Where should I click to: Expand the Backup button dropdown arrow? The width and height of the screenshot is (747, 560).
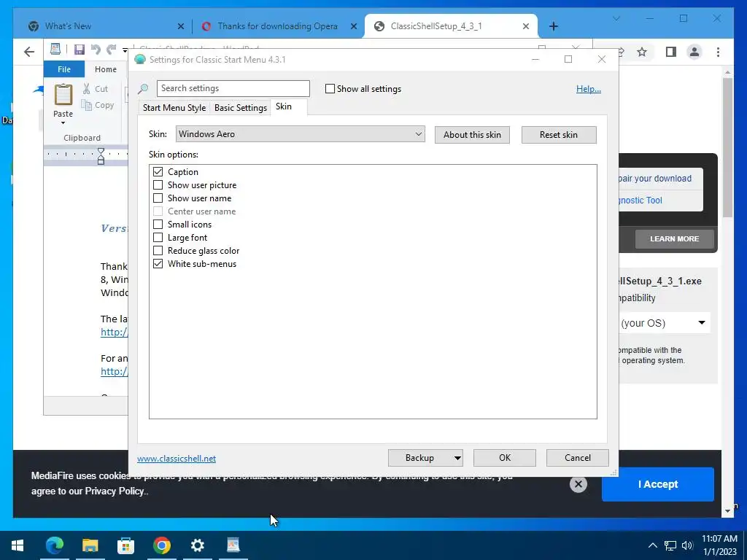457,458
